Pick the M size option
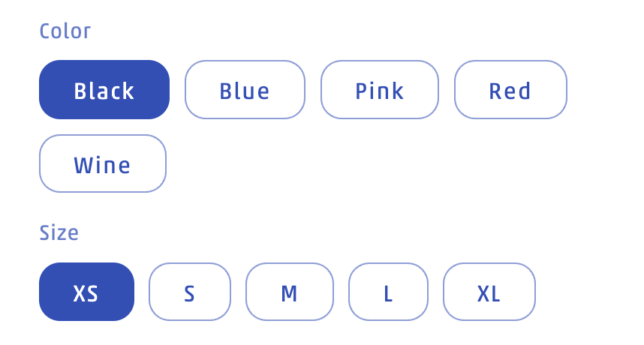Image resolution: width=644 pixels, height=345 pixels. point(289,292)
